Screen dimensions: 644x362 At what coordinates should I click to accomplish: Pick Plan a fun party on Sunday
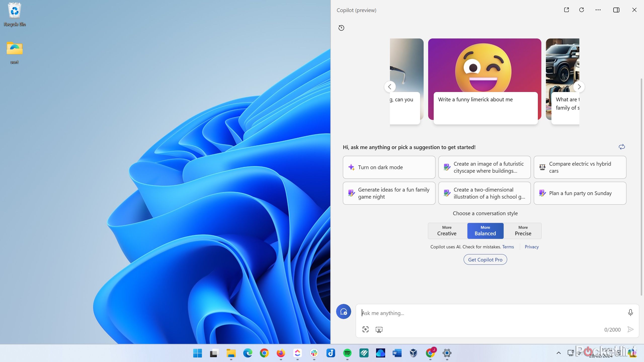(580, 193)
